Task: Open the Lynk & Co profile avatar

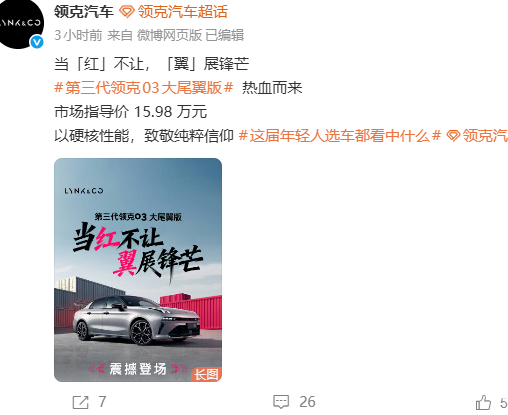Action: coord(19,23)
